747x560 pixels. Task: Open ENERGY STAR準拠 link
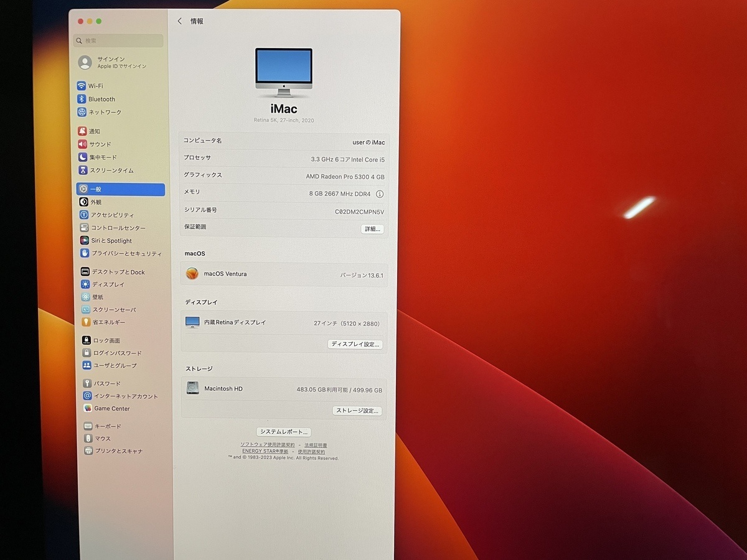pos(265,452)
